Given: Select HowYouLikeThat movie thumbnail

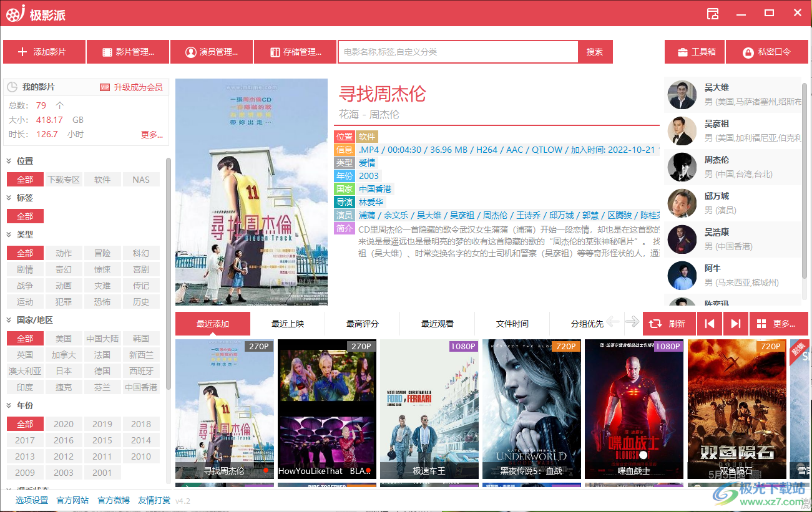Looking at the screenshot, I should point(327,409).
